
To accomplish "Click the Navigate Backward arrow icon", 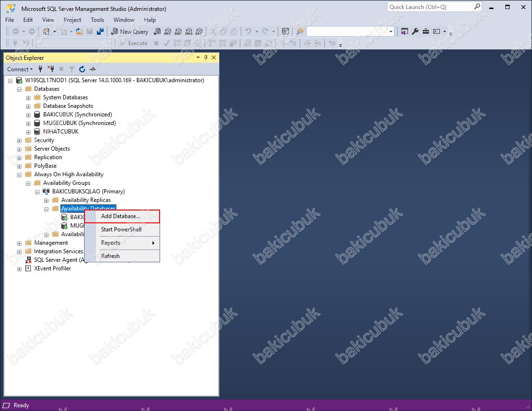I will [16, 31].
